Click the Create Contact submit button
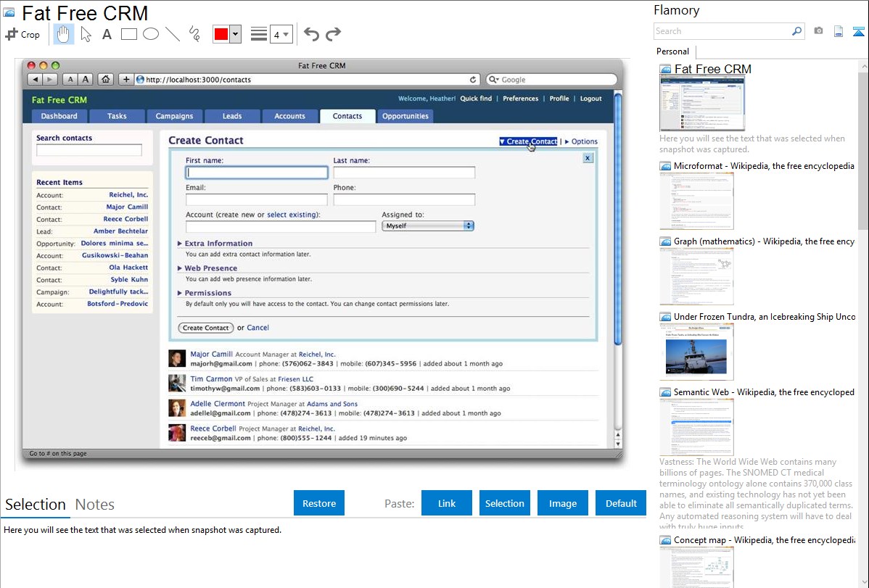 click(205, 328)
